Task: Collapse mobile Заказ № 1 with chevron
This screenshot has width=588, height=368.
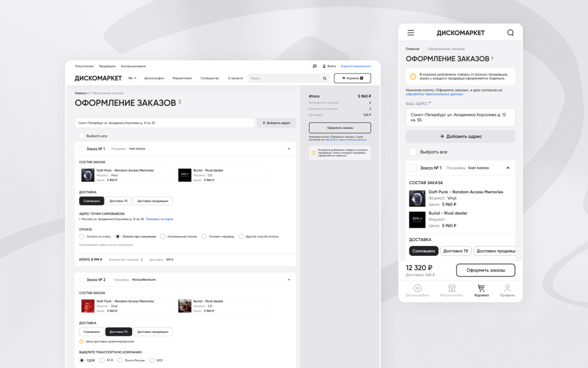Action: [508, 168]
